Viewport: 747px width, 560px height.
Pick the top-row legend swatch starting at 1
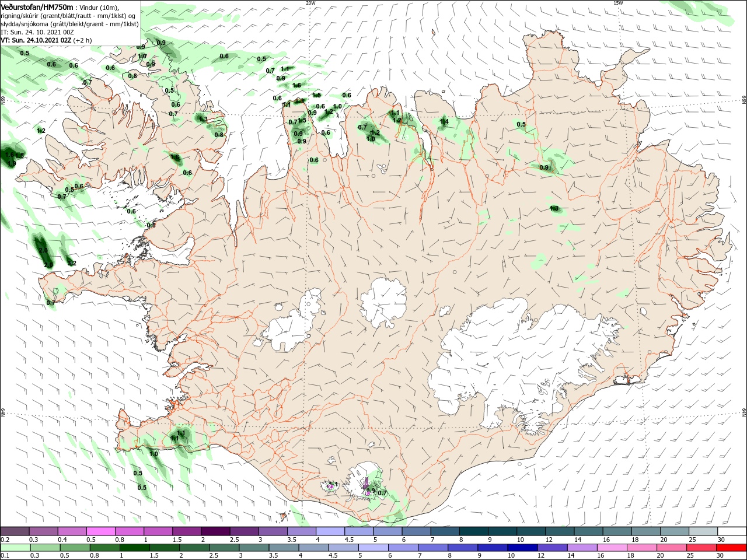coord(158,531)
